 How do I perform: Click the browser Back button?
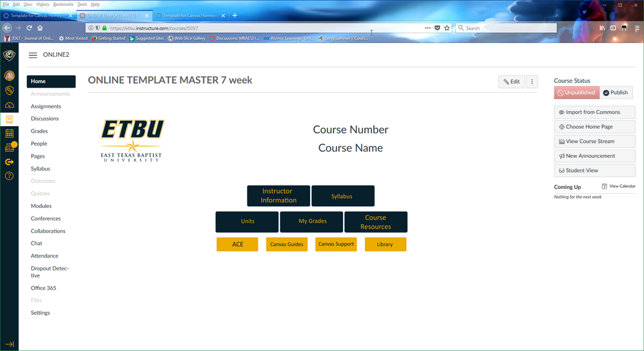7,28
